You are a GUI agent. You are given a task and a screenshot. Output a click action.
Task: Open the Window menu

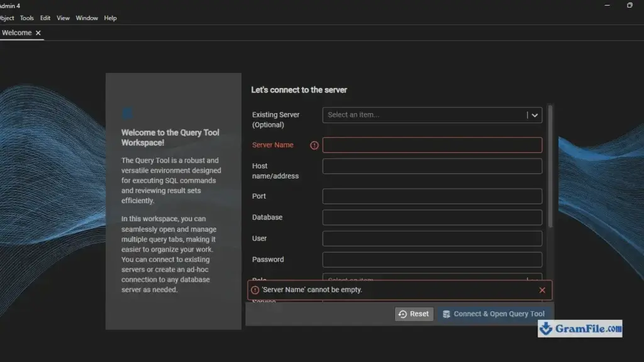coord(87,18)
